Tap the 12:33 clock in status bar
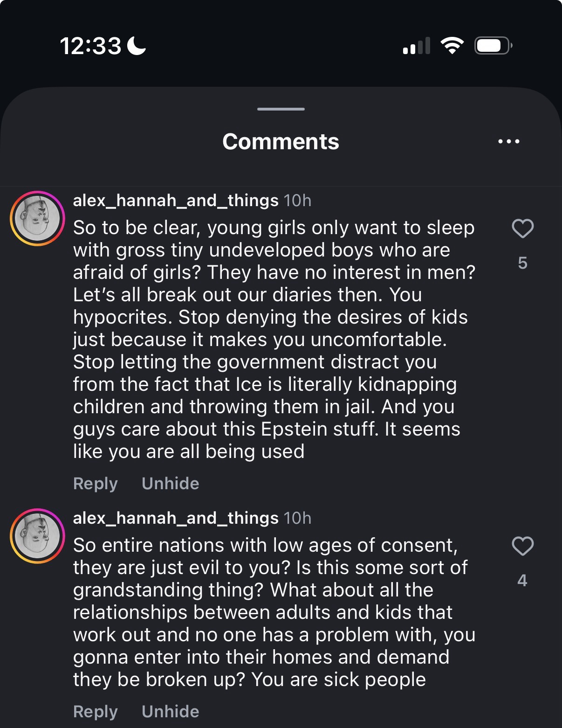 pyautogui.click(x=90, y=46)
